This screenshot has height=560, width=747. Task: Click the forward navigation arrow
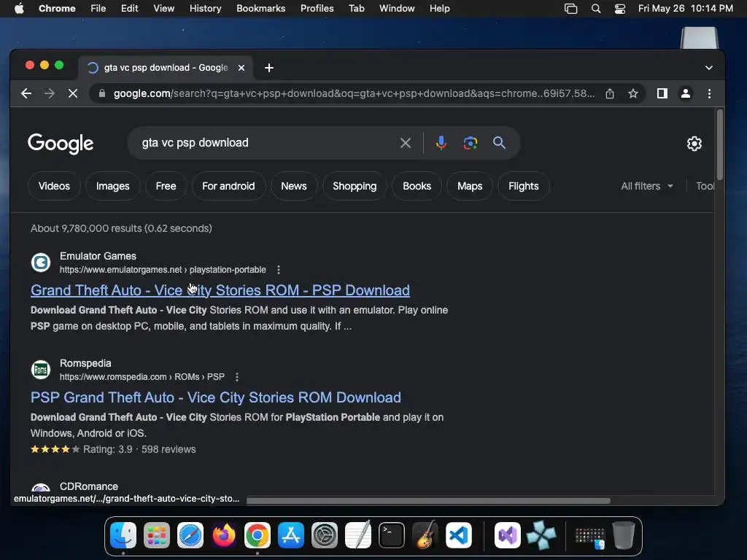tap(49, 93)
